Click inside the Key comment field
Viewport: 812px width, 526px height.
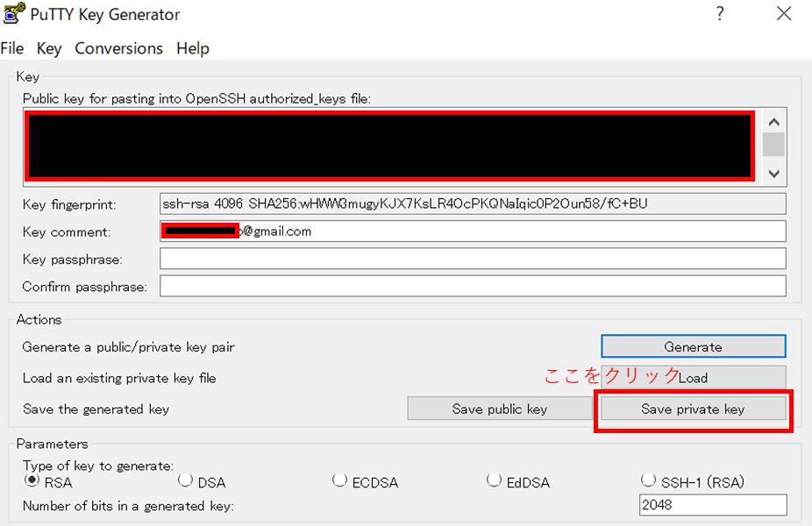(x=473, y=231)
